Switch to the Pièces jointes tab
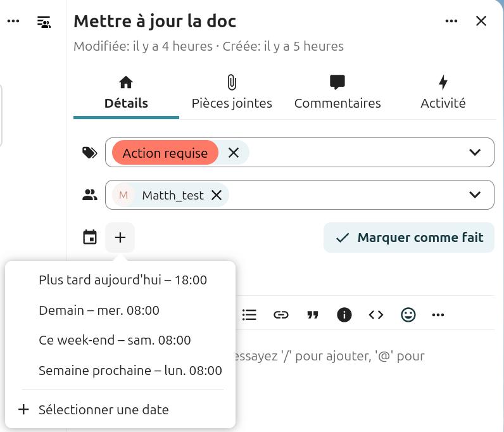 pos(232,92)
